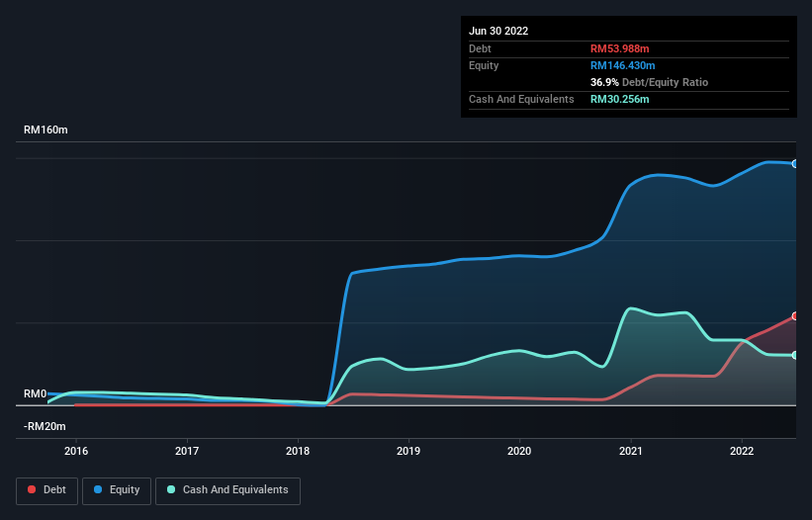
Task: Click the teal Cash And Equivalents legend dot
Action: tap(171, 489)
